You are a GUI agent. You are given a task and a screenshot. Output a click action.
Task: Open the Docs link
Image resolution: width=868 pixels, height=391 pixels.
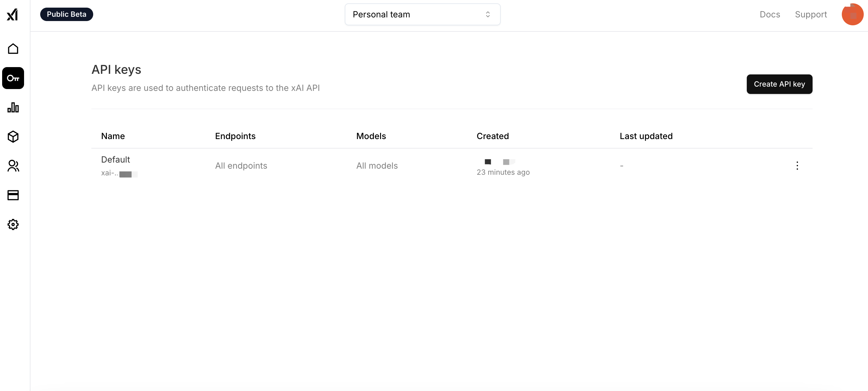pos(770,15)
